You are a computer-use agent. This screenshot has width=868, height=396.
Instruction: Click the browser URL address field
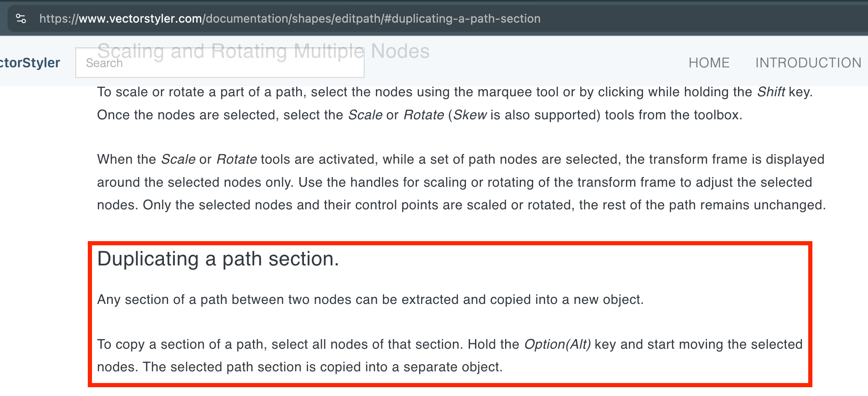(x=627, y=18)
